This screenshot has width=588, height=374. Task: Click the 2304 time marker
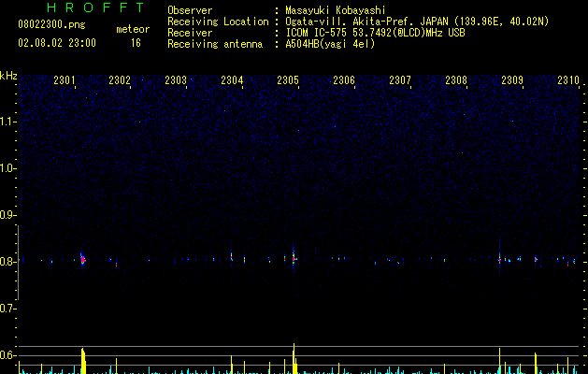(232, 80)
